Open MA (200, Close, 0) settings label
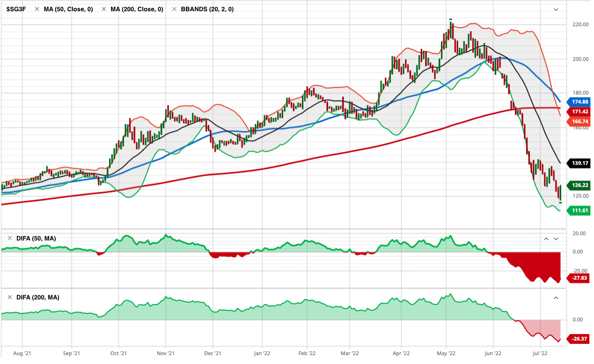 [137, 9]
